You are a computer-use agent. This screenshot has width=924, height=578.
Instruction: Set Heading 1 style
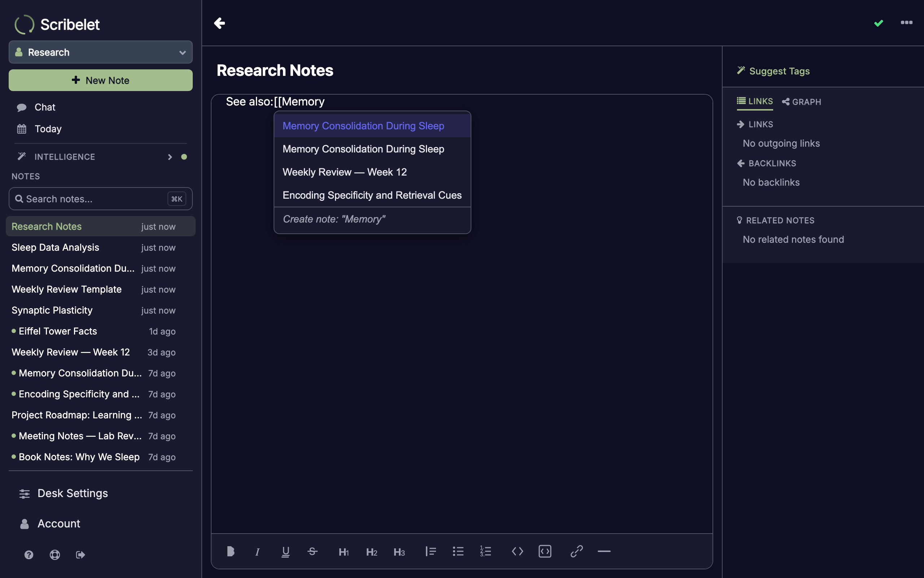344,551
